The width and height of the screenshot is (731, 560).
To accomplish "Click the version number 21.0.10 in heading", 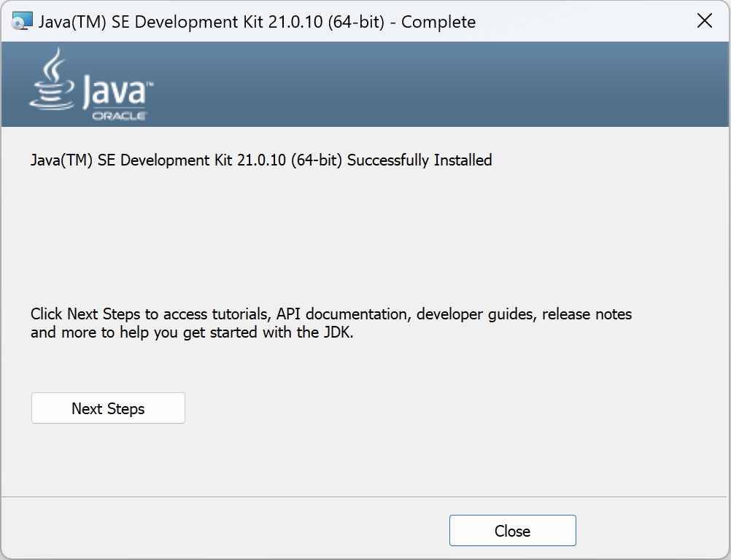I will pos(261,160).
